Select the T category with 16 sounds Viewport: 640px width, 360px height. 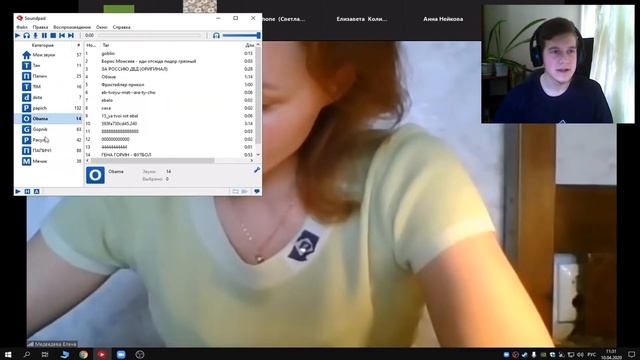pyautogui.click(x=49, y=87)
